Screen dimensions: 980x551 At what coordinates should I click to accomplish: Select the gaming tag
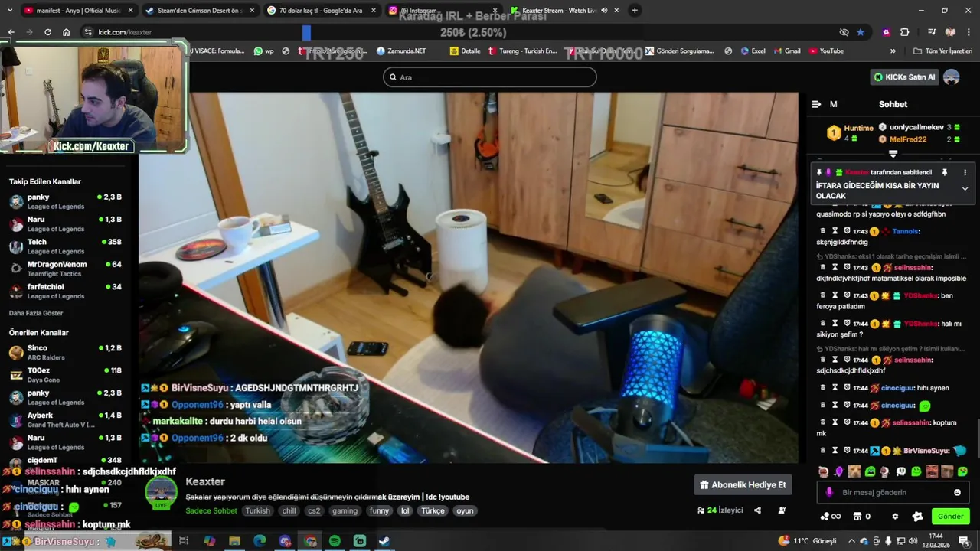click(345, 511)
